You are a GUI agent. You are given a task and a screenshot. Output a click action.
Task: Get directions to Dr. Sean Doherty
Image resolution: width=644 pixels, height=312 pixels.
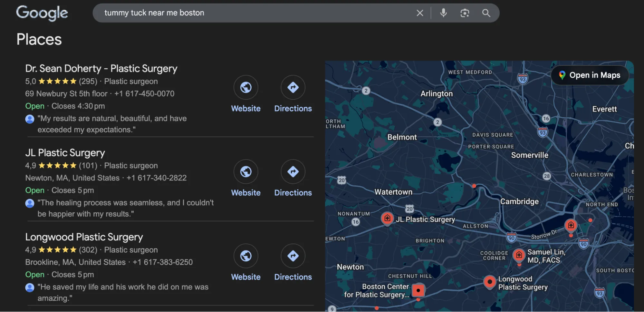click(x=293, y=87)
